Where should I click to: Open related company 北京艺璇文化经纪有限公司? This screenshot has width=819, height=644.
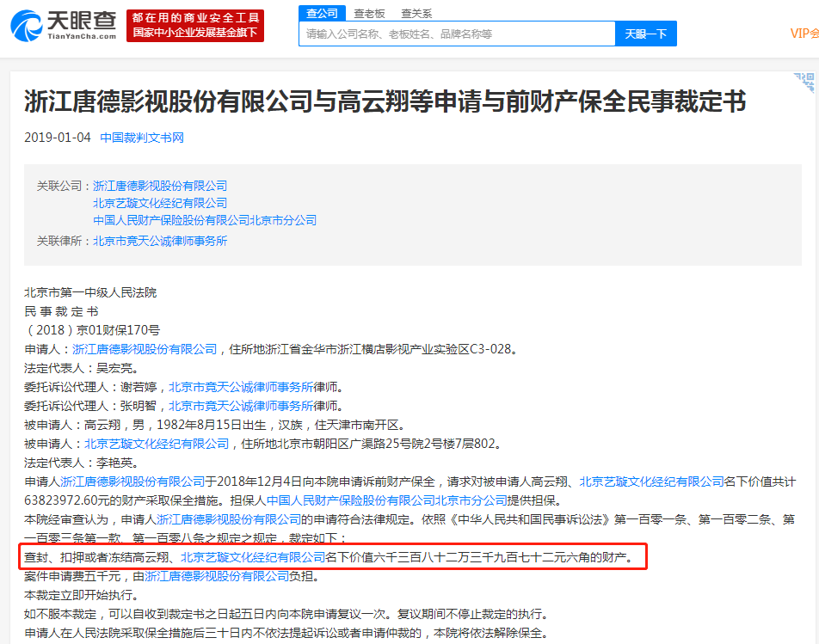pyautogui.click(x=160, y=203)
